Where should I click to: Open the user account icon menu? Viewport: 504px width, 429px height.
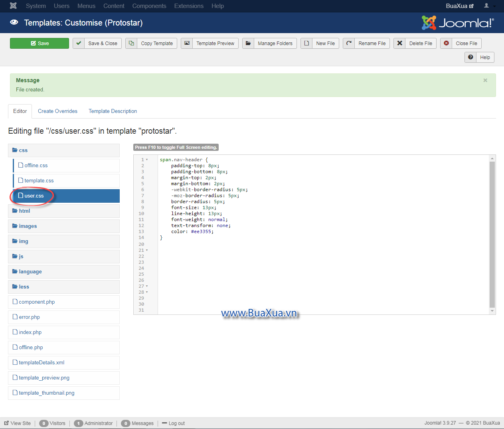(490, 6)
